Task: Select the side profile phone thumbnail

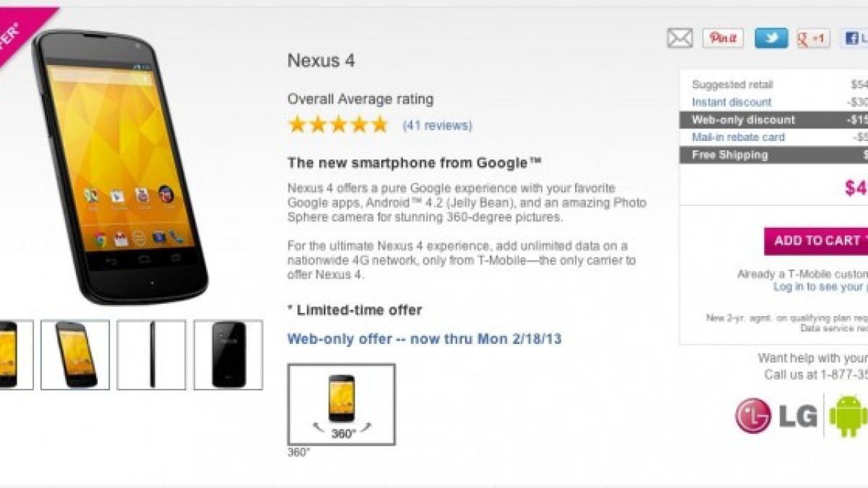Action: (151, 355)
